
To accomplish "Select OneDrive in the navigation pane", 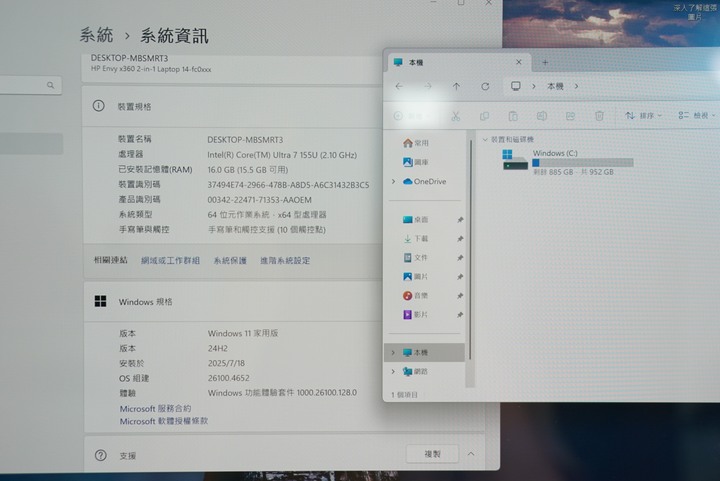I will 424,181.
